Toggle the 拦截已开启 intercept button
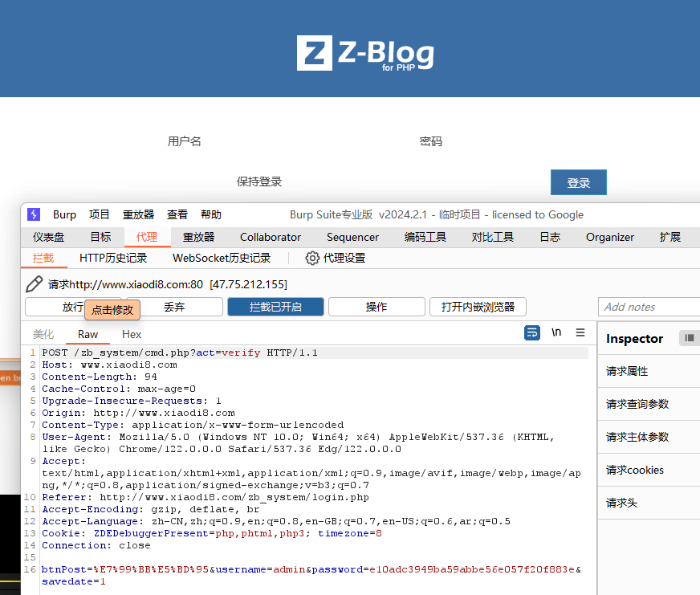 275,307
